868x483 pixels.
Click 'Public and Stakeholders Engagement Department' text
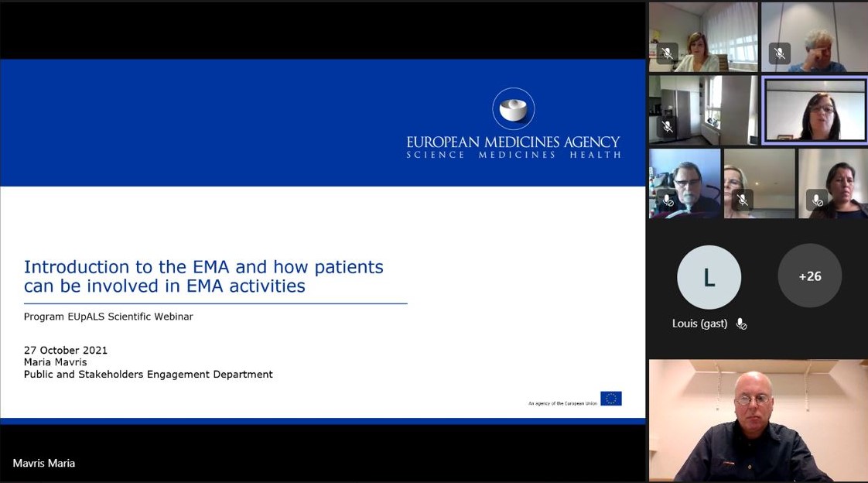pyautogui.click(x=149, y=375)
